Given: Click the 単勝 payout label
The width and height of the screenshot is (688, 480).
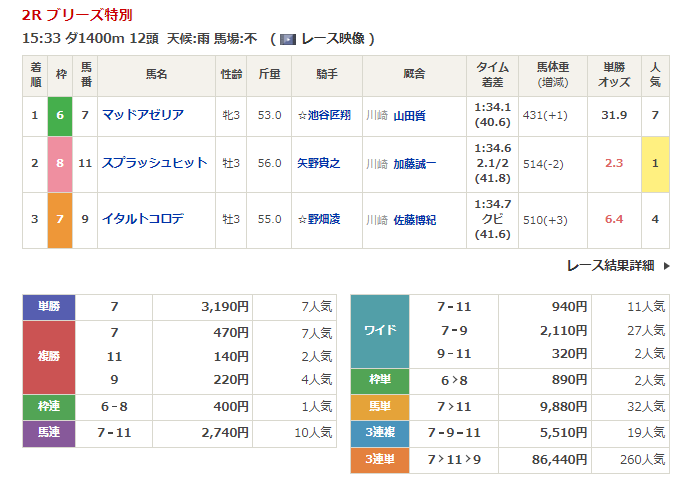Looking at the screenshot, I should click(49, 306).
